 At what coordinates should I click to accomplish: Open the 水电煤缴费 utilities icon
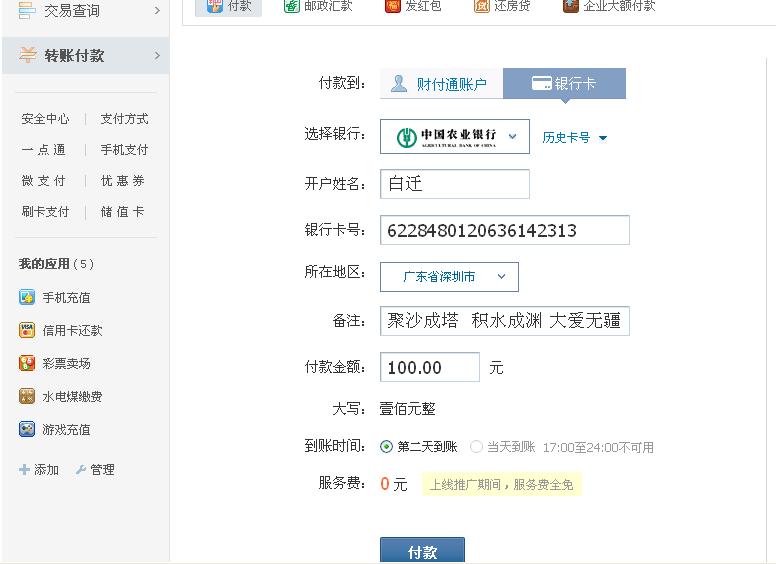(27, 396)
